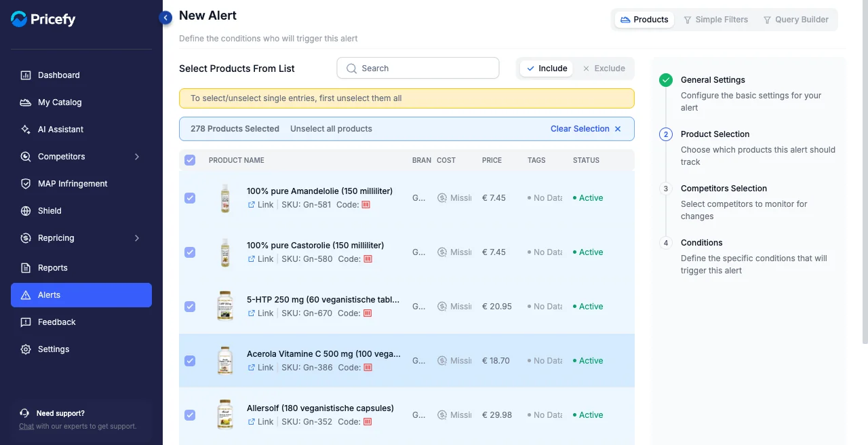Click the MAP Infringement shield icon
868x445 pixels.
(26, 184)
